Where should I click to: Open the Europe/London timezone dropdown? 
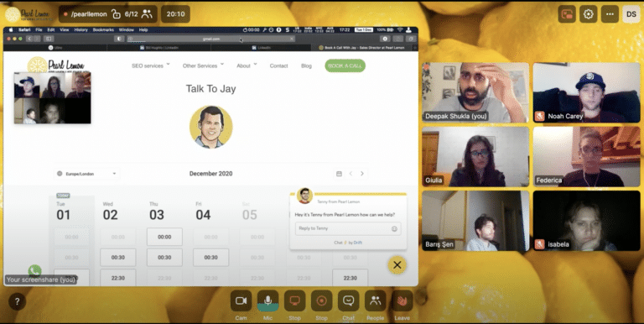[x=86, y=174]
